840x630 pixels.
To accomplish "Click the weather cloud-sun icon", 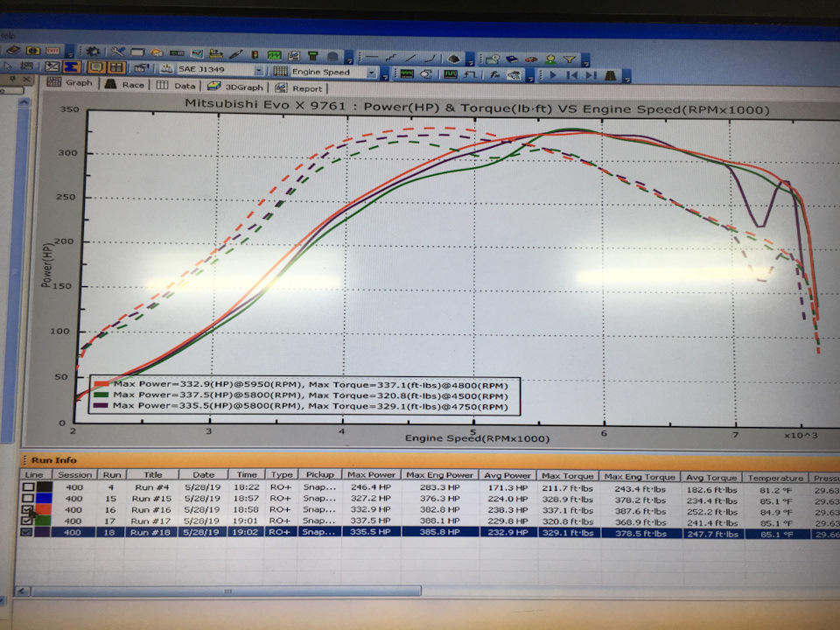I will click(157, 52).
